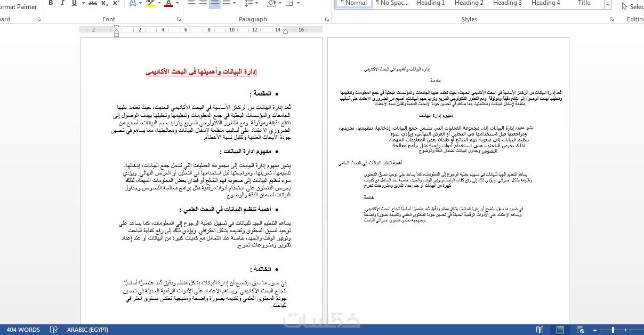Open line and paragraph spacing

248,3
